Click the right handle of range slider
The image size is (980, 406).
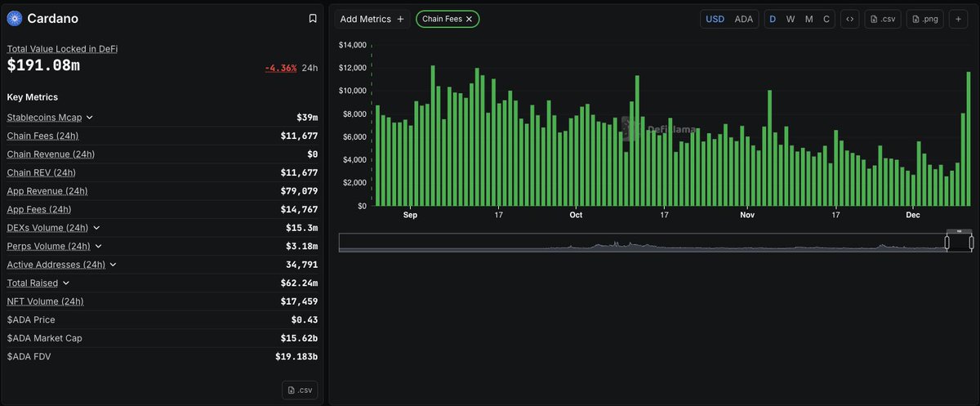[x=971, y=242]
